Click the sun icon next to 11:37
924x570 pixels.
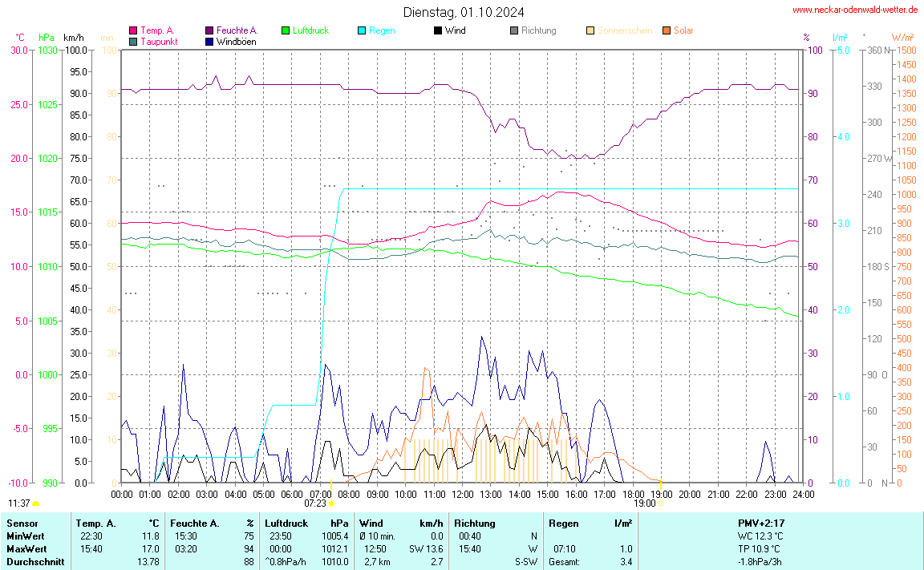(36, 503)
